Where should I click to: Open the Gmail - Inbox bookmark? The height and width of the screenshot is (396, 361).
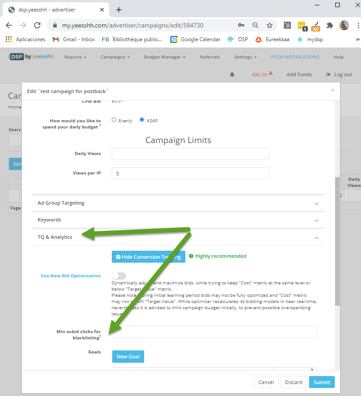(74, 39)
